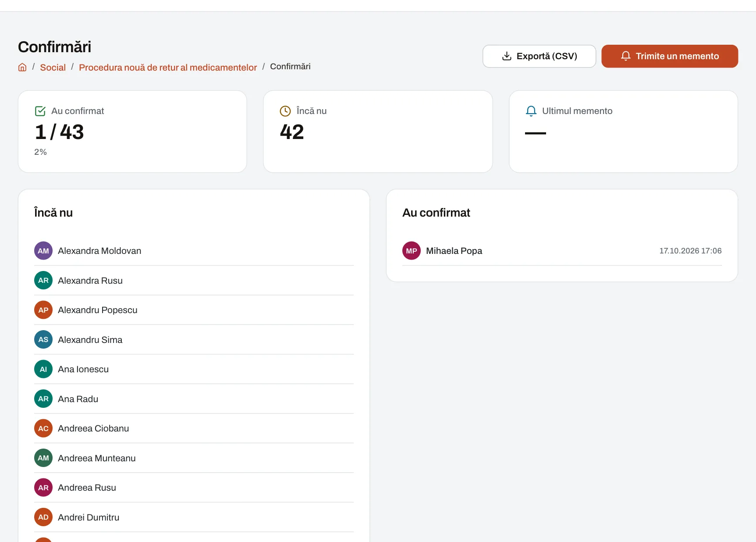
Task: Click the Exportă (CSV) button
Action: coord(539,56)
